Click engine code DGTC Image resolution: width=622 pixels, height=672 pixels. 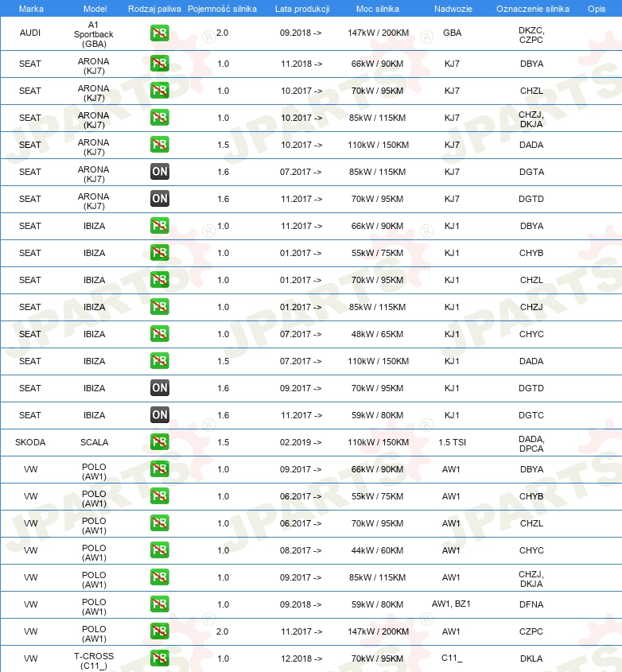pos(531,415)
